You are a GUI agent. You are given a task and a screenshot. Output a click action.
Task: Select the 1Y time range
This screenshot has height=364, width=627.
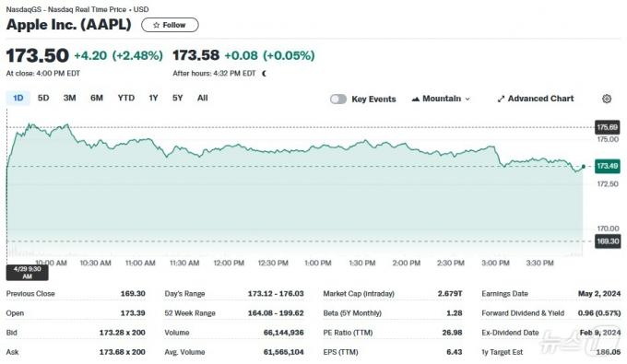154,98
